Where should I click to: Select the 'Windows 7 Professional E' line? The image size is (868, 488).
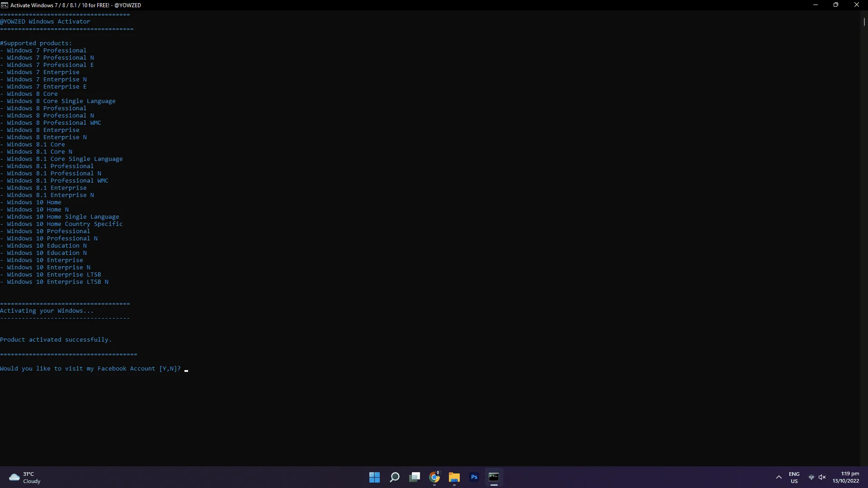47,65
